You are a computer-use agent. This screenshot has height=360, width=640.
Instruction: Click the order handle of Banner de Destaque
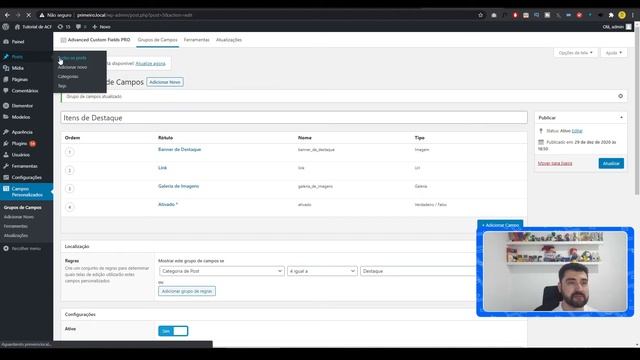click(70, 152)
